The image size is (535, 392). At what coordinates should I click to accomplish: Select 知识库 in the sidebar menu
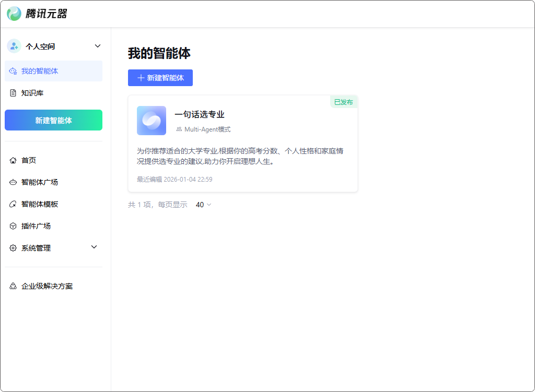click(x=32, y=93)
